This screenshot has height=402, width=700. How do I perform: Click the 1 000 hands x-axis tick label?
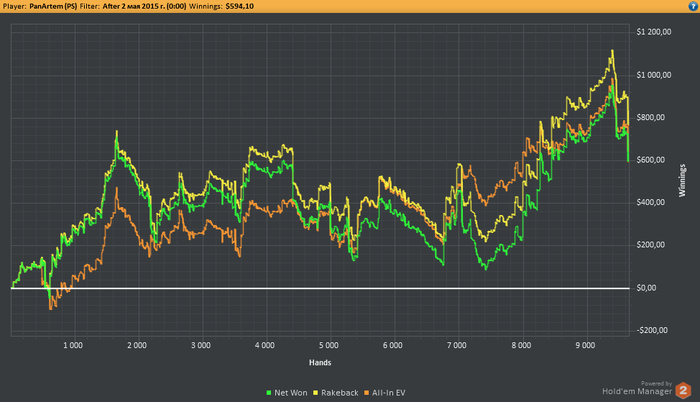(72, 345)
